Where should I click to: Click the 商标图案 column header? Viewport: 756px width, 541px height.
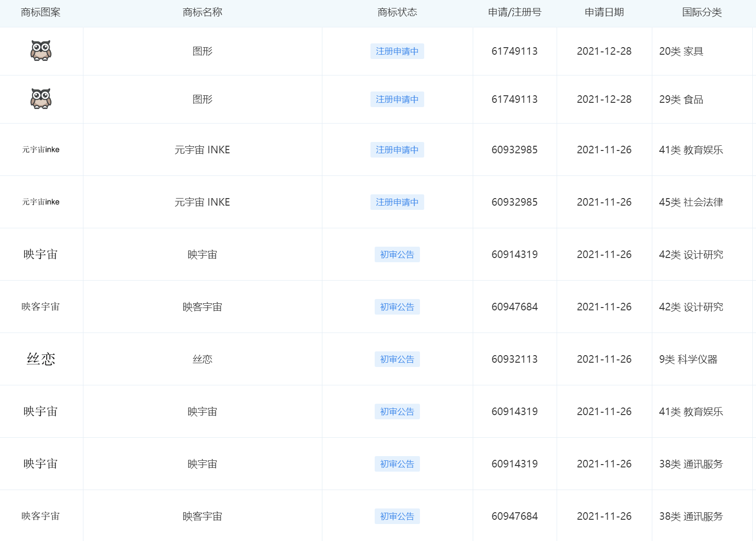(41, 12)
